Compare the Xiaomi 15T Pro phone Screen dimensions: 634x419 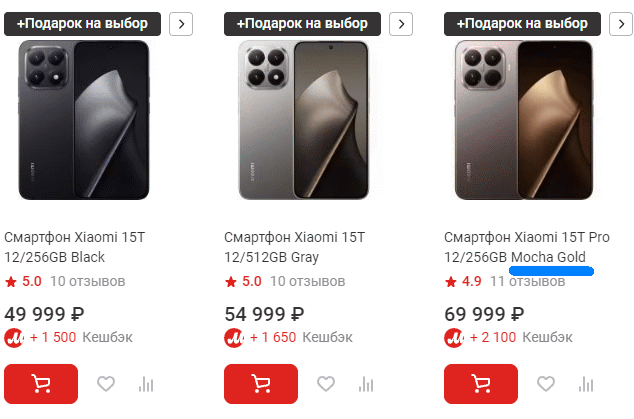tap(586, 384)
